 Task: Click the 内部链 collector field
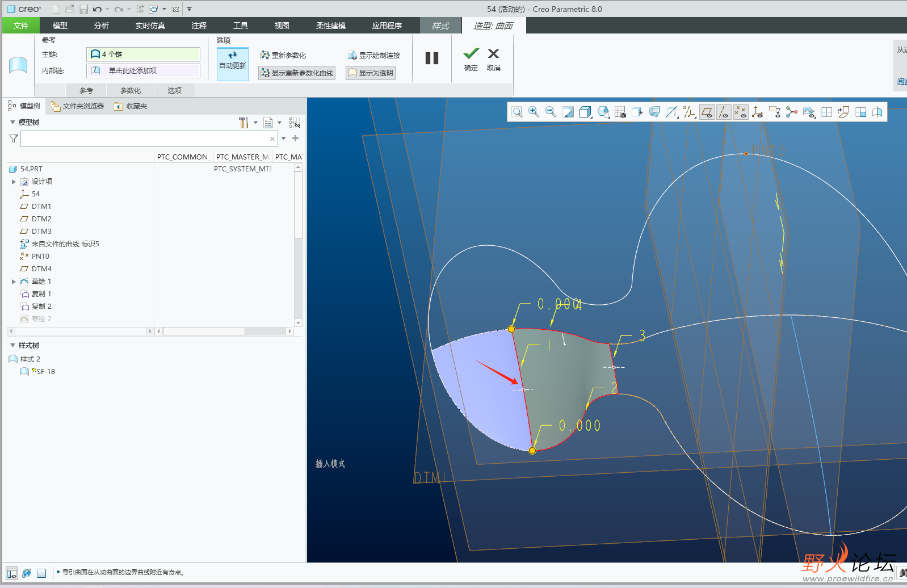[143, 70]
